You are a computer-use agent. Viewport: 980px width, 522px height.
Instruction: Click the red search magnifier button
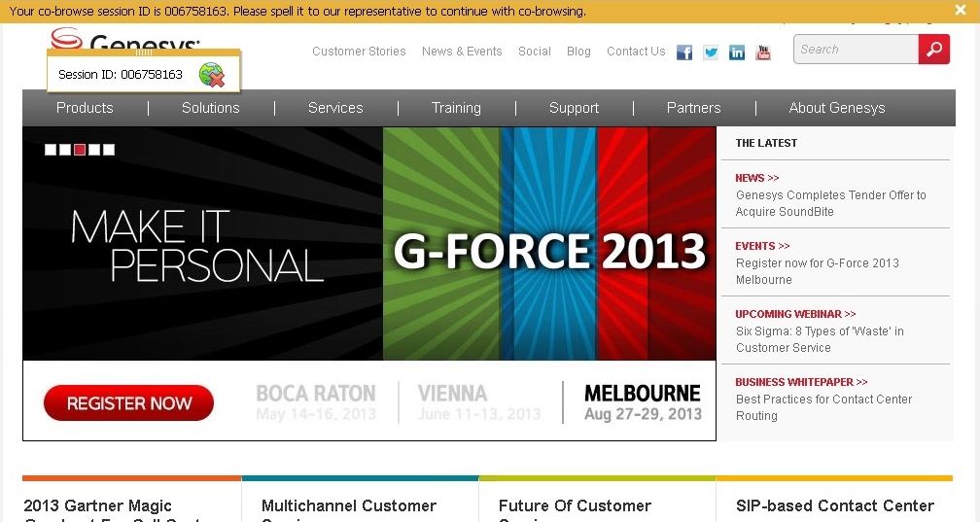point(933,50)
